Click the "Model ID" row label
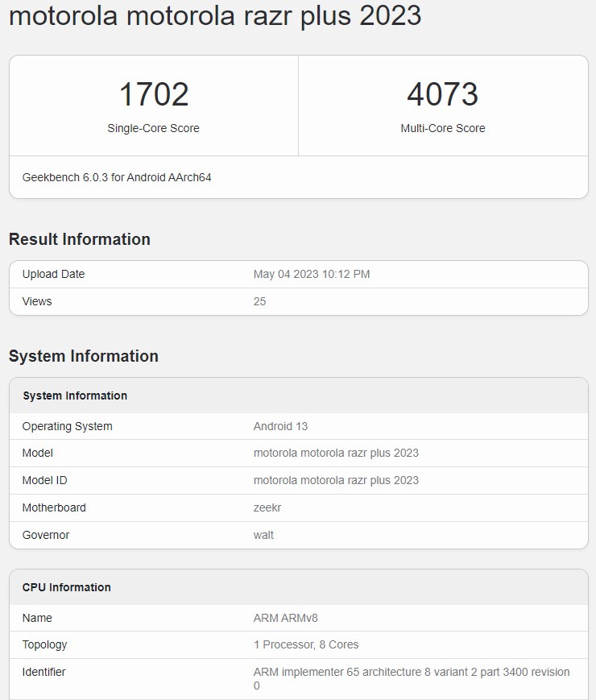 (x=45, y=480)
